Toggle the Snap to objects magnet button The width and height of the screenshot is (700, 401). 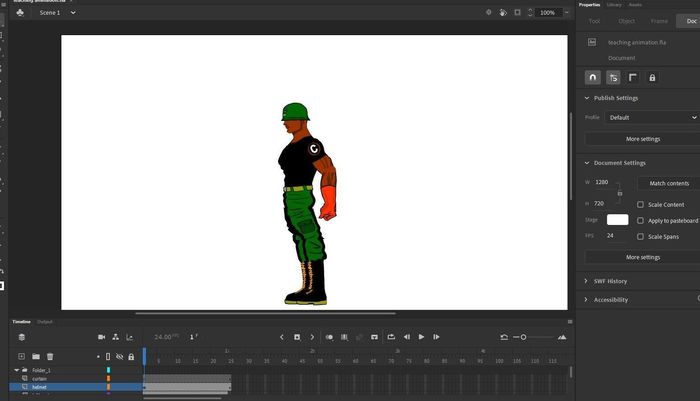[593, 78]
